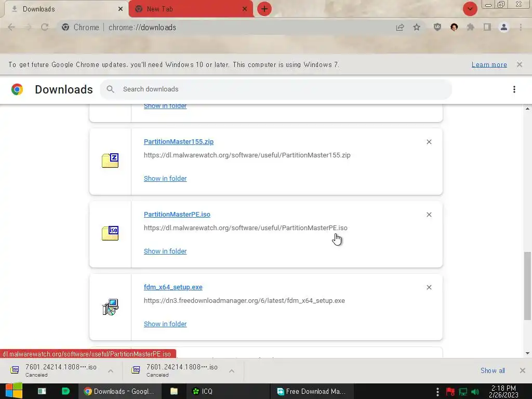Viewport: 532px width, 399px height.
Task: Click the scrollbar up arrow
Action: (x=527, y=109)
